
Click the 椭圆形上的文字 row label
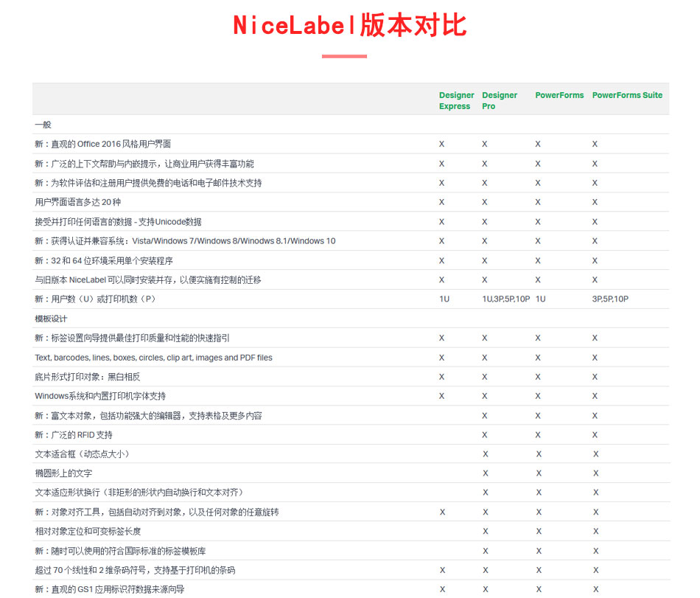63,473
